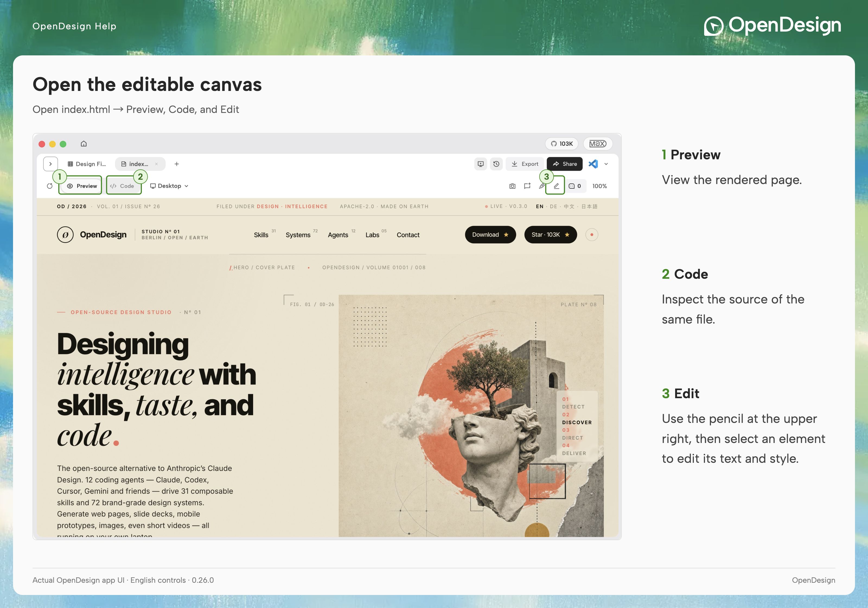The height and width of the screenshot is (608, 868).
Task: Close the index tab
Action: pyautogui.click(x=157, y=164)
